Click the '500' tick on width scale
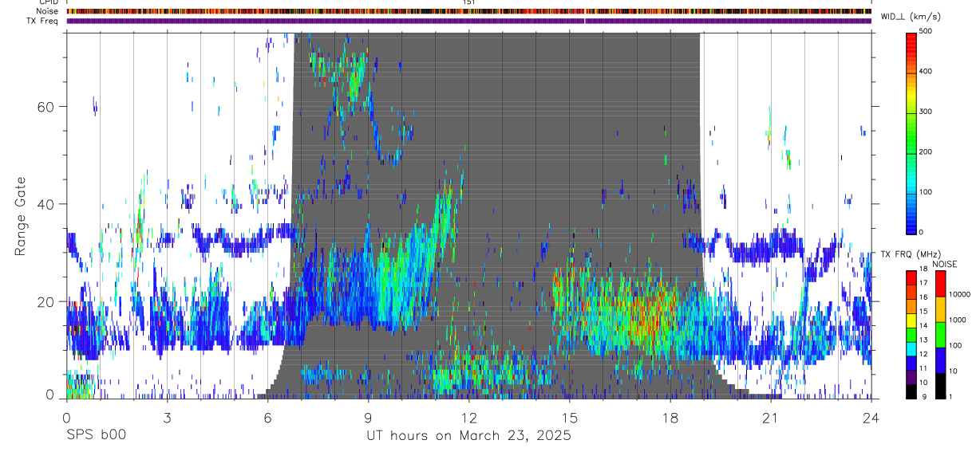 [925, 32]
